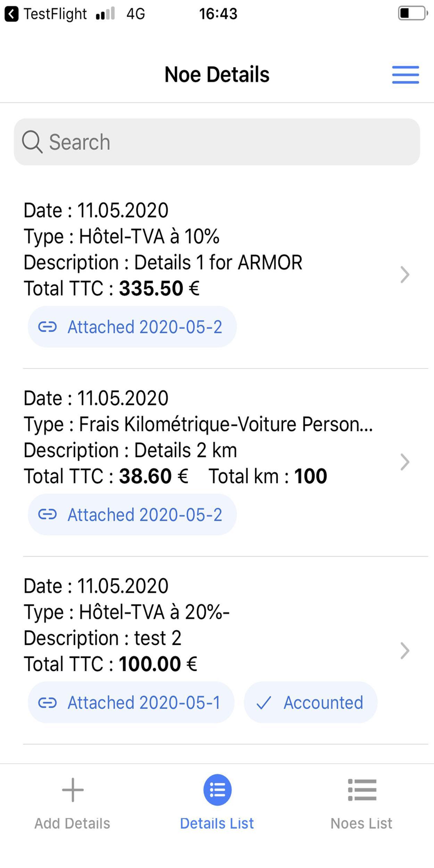Expand the Details 2 km entry chevron
434x868 pixels.
tap(405, 462)
